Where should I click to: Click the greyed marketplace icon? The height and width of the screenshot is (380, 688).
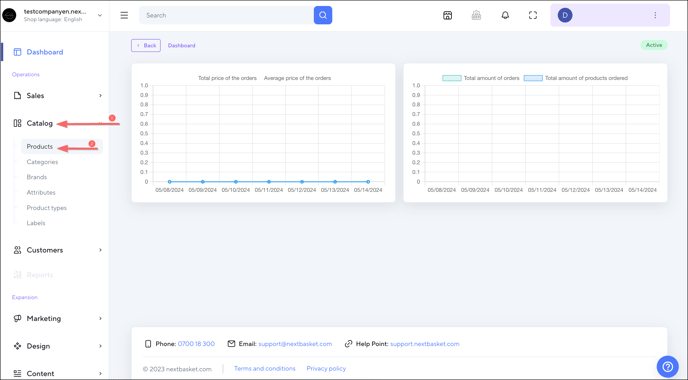(476, 15)
